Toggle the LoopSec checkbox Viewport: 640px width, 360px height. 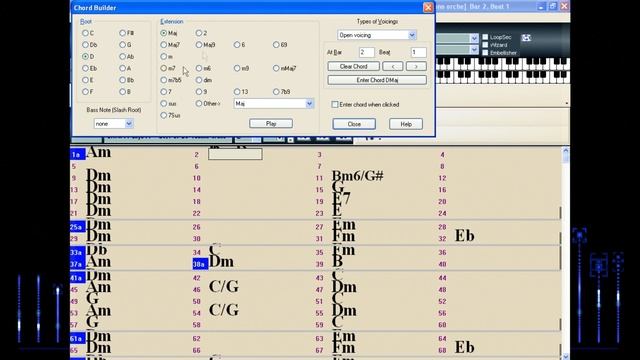(x=485, y=37)
